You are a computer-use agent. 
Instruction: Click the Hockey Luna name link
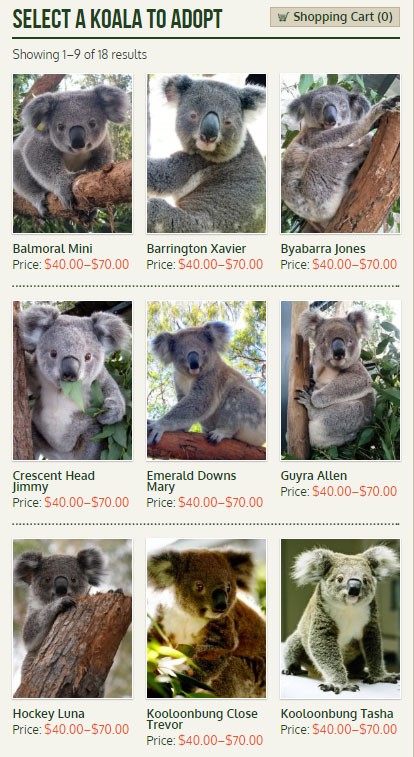click(x=49, y=714)
